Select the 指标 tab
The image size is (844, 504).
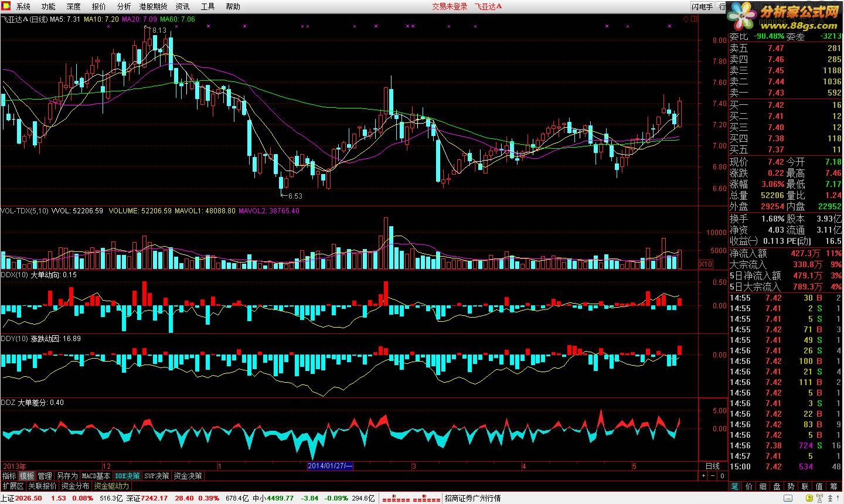pos(9,476)
